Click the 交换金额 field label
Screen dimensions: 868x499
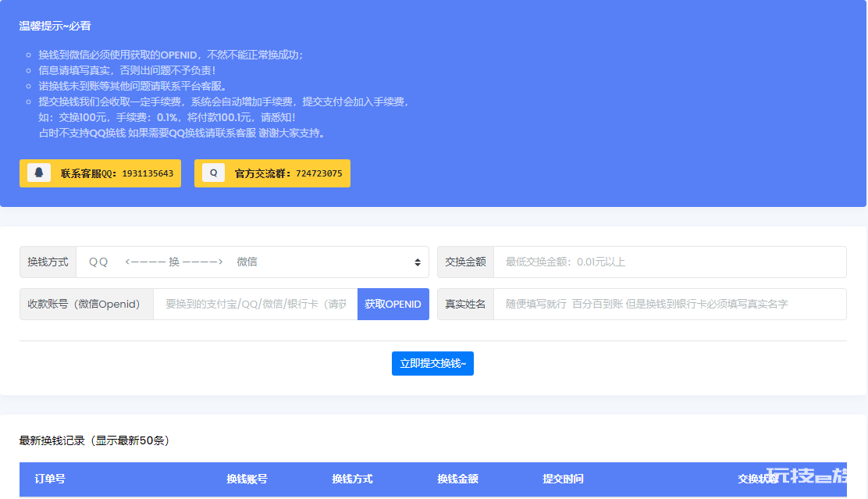click(x=465, y=262)
